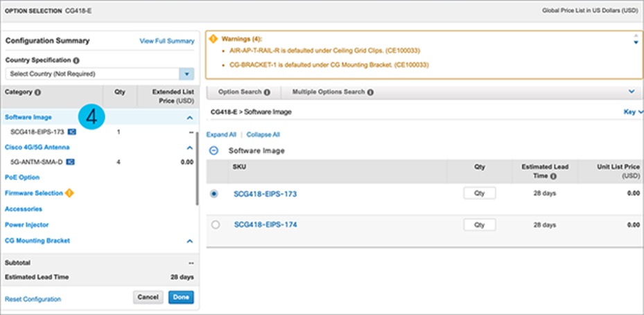Open the Key dropdown
Viewport: 644px width, 315px height.
click(x=633, y=112)
